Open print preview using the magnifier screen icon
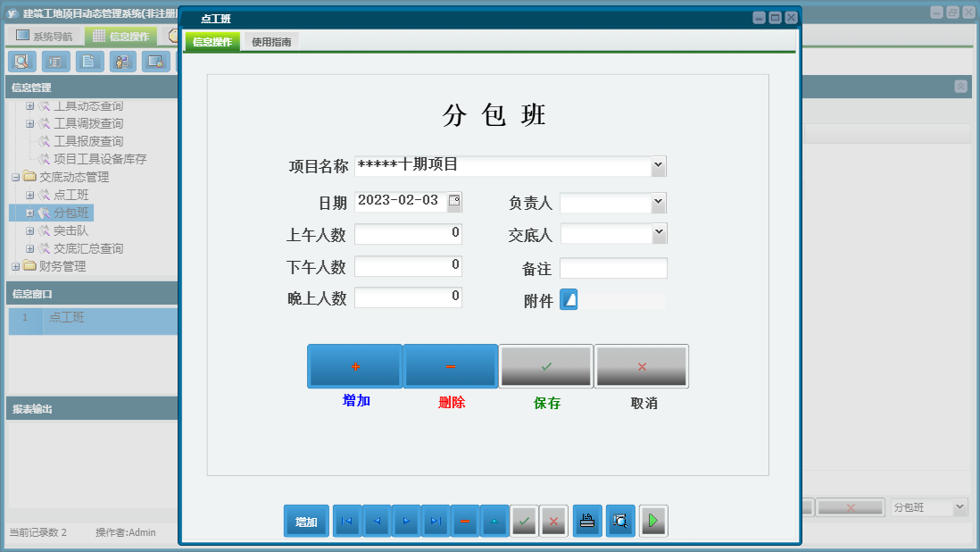Image resolution: width=980 pixels, height=552 pixels. coord(620,521)
